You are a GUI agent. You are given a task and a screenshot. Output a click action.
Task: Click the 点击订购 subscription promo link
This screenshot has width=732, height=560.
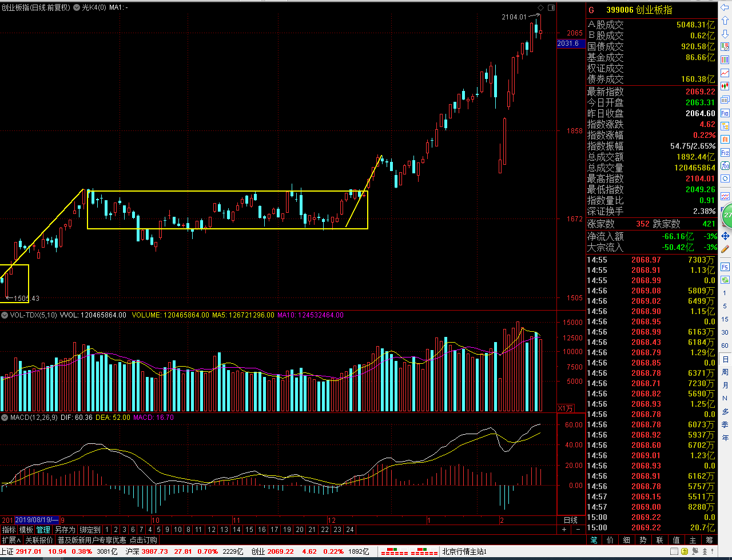coord(142,540)
